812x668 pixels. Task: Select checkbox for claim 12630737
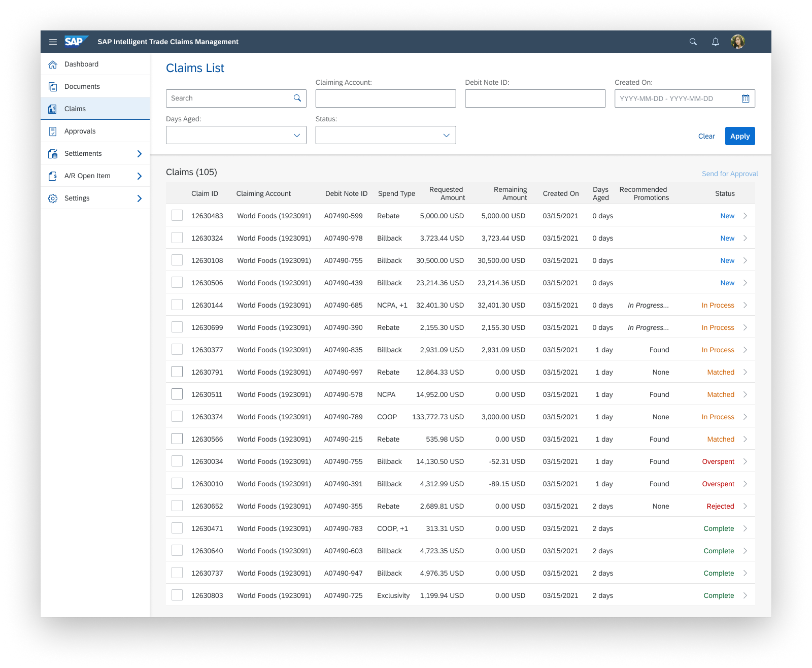point(177,573)
